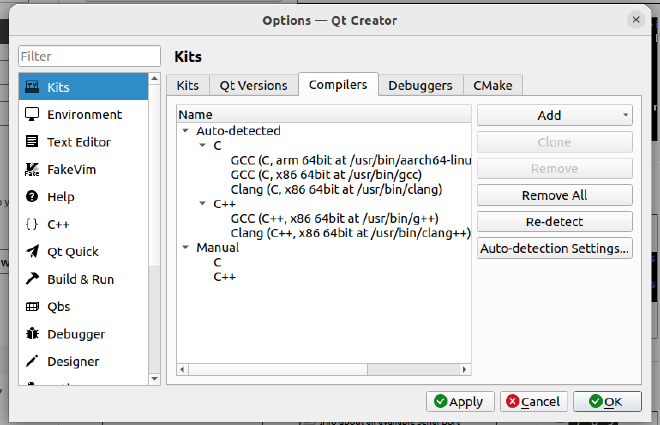Image resolution: width=660 pixels, height=425 pixels.
Task: Collapse the Manual compilers node
Action: 186,247
